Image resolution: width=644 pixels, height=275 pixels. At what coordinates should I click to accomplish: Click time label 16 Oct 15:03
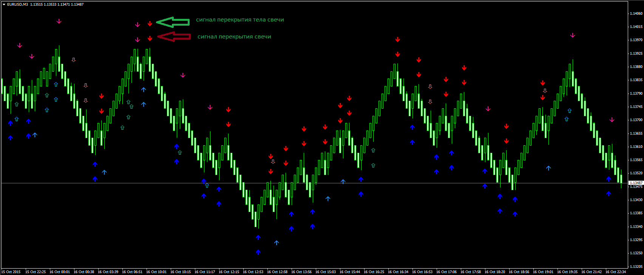click(x=326, y=272)
